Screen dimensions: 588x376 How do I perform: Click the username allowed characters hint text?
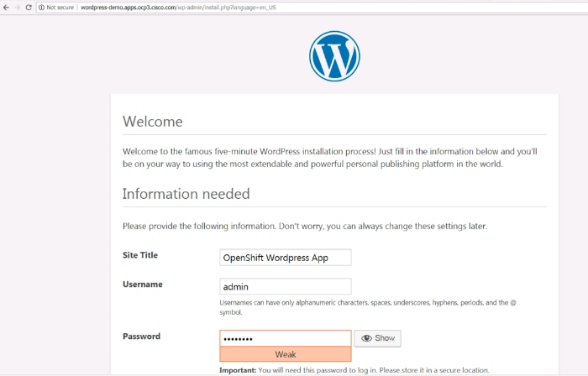368,307
